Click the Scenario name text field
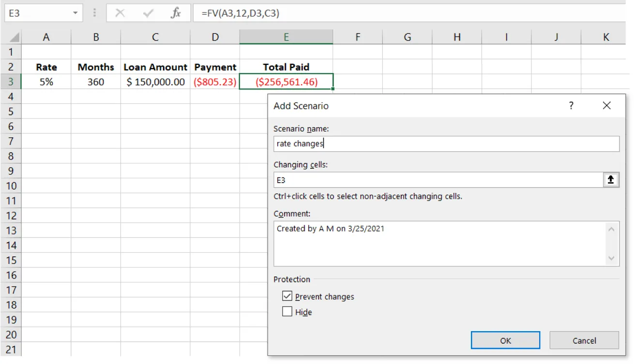This screenshot has height=364, width=634. tap(445, 144)
